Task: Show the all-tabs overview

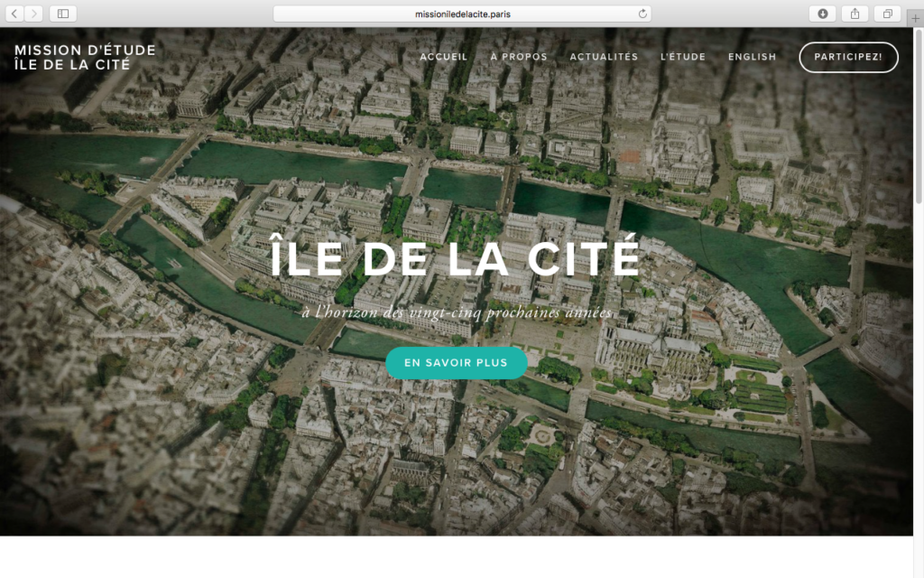Action: [x=887, y=14]
